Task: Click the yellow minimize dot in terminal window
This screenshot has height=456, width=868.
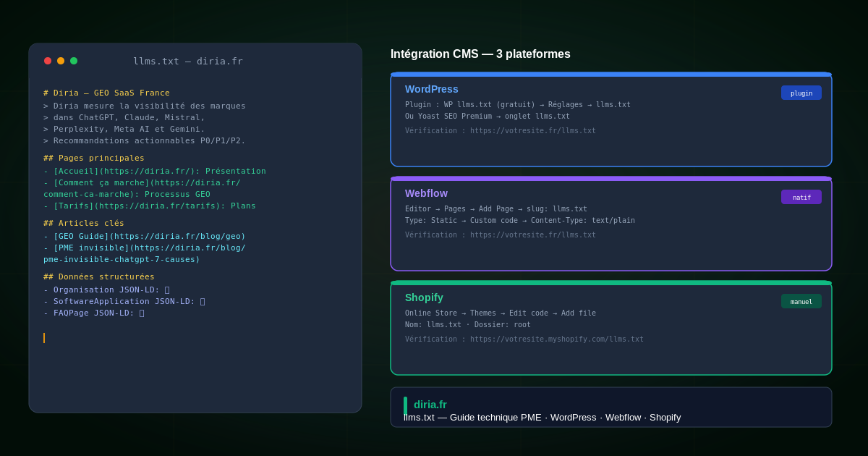Action: pos(61,61)
